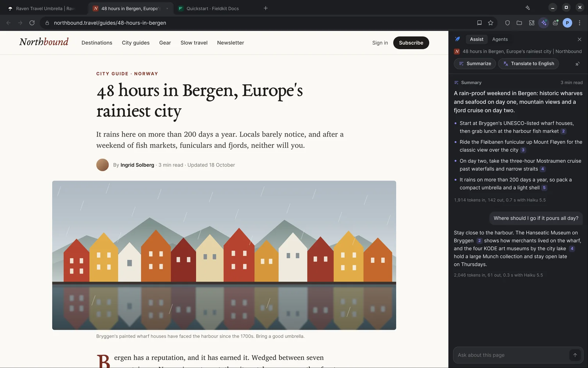
Task: Bookmark this page with the star icon
Action: pyautogui.click(x=491, y=23)
